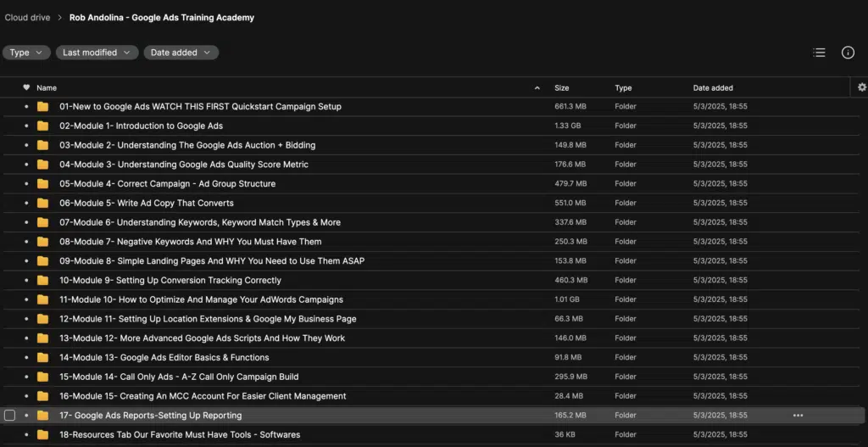This screenshot has width=868, height=447.
Task: Click the 661.3 MB size value
Action: tap(570, 107)
